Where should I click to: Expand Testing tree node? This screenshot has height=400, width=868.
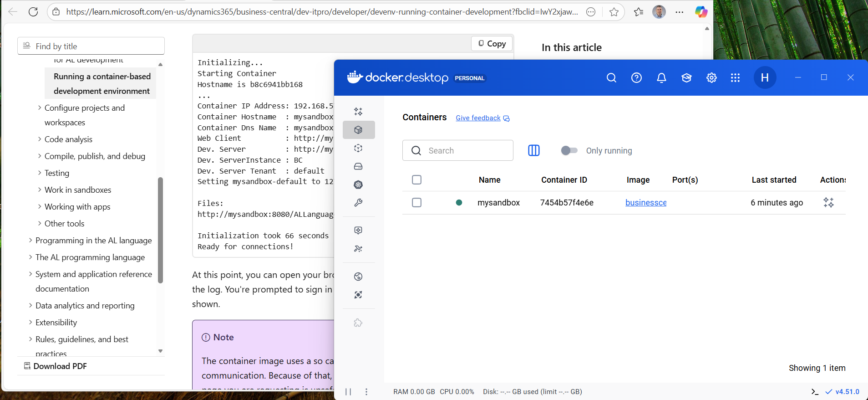click(x=40, y=173)
